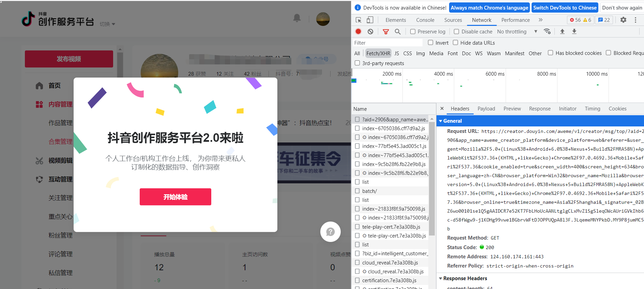
Task: Check Has blocked cookies checkbox
Action: (x=550, y=53)
